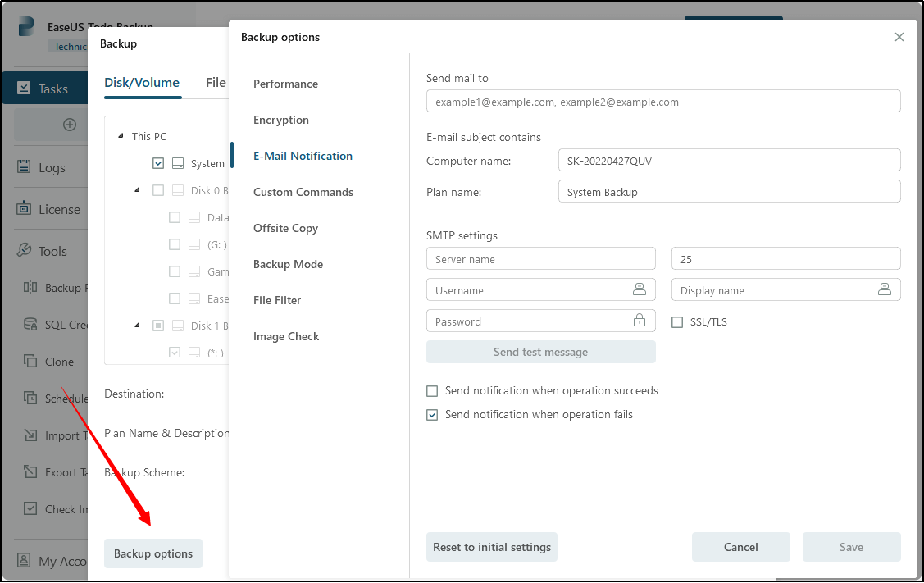Click the lock icon in Password field

click(x=640, y=321)
